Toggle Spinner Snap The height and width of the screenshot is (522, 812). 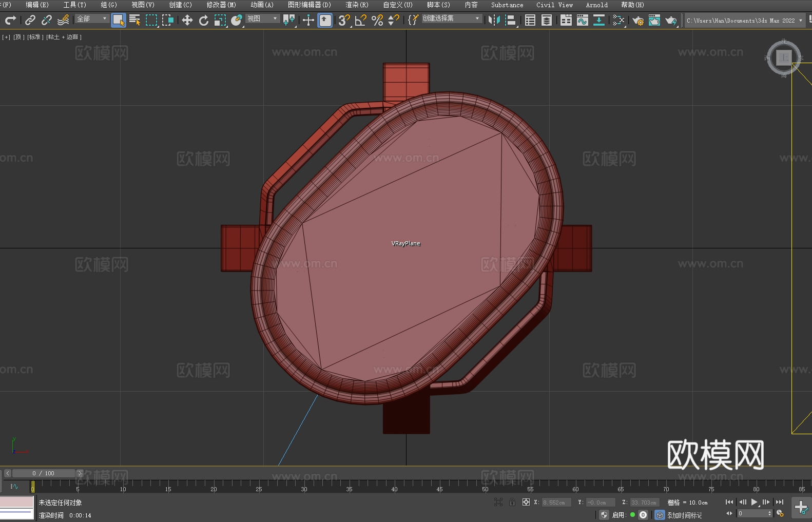coord(394,20)
